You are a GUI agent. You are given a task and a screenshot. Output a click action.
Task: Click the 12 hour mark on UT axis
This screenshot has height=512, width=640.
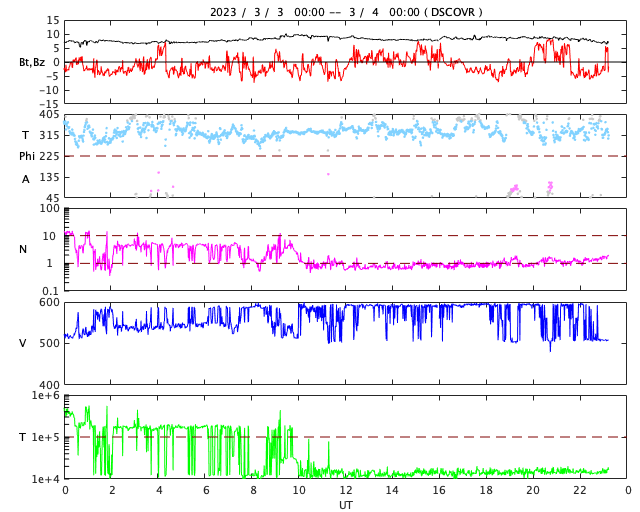pyautogui.click(x=346, y=490)
